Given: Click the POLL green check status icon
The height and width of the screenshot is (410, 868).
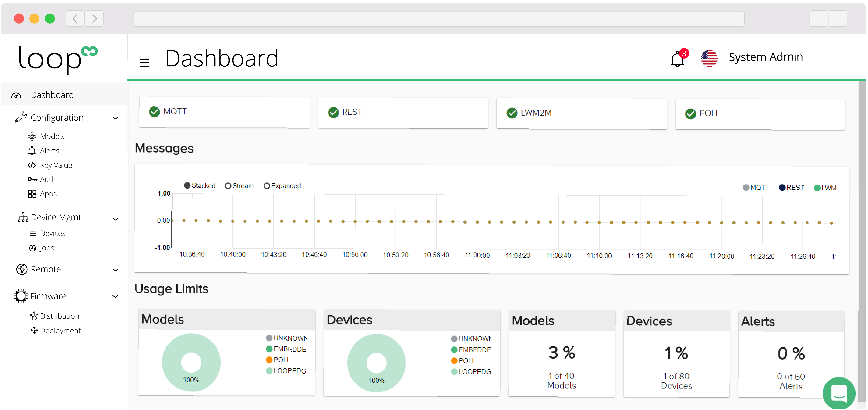Looking at the screenshot, I should point(690,114).
